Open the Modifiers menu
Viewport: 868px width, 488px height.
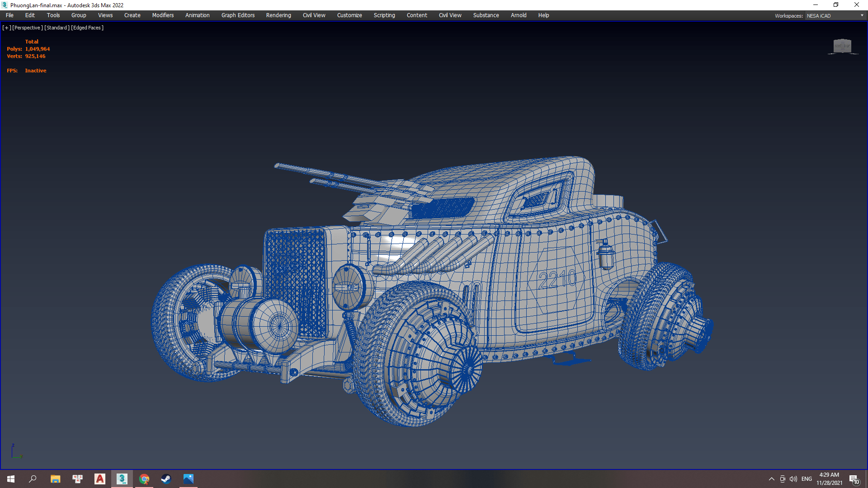163,15
